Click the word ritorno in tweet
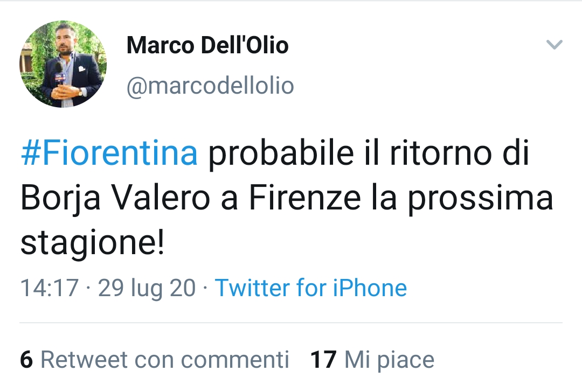 pos(441,152)
